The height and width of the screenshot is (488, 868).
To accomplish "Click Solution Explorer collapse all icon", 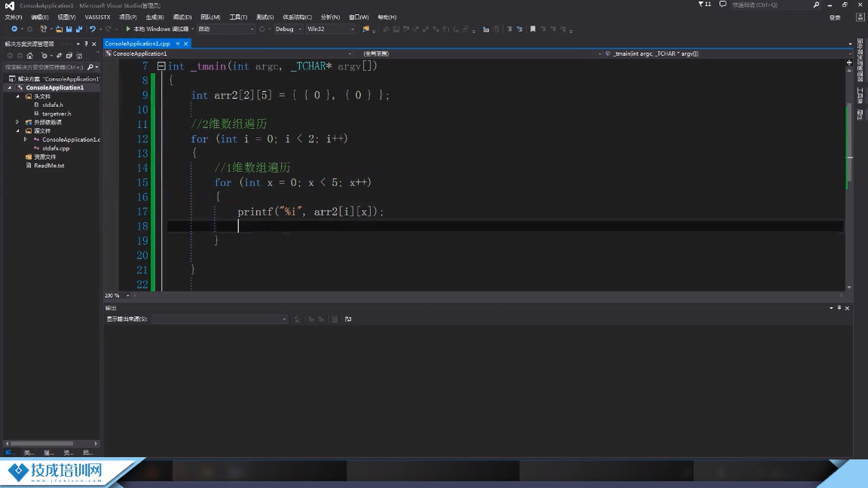I will (69, 55).
